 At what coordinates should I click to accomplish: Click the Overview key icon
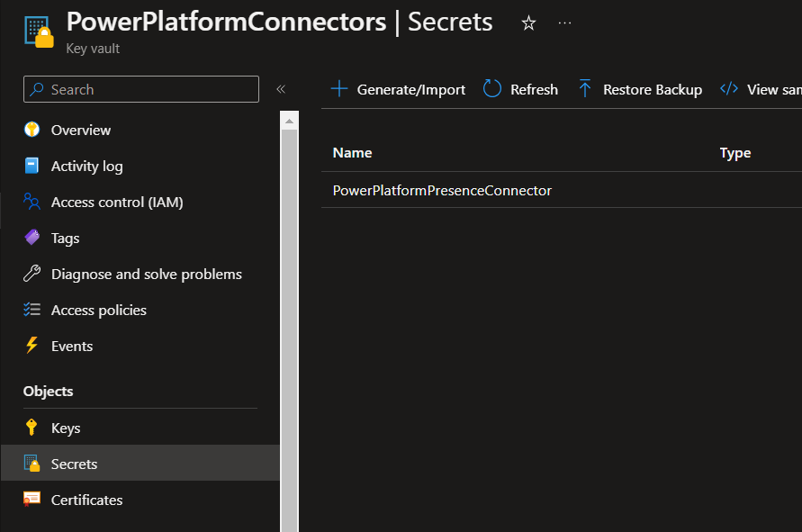(x=32, y=130)
